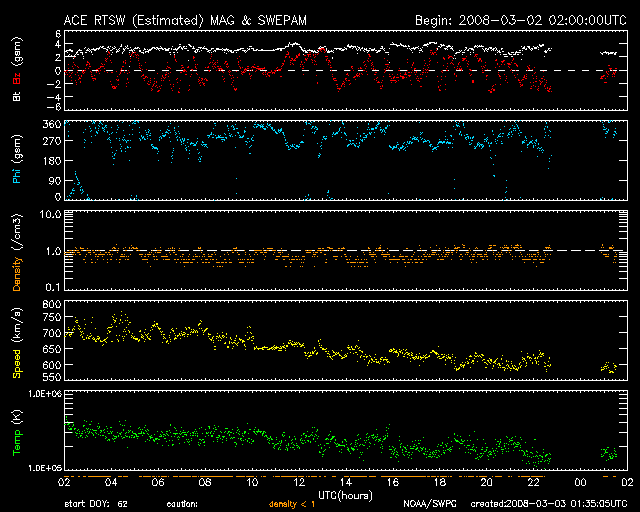Click the created timestamp in the footer

[546, 505]
